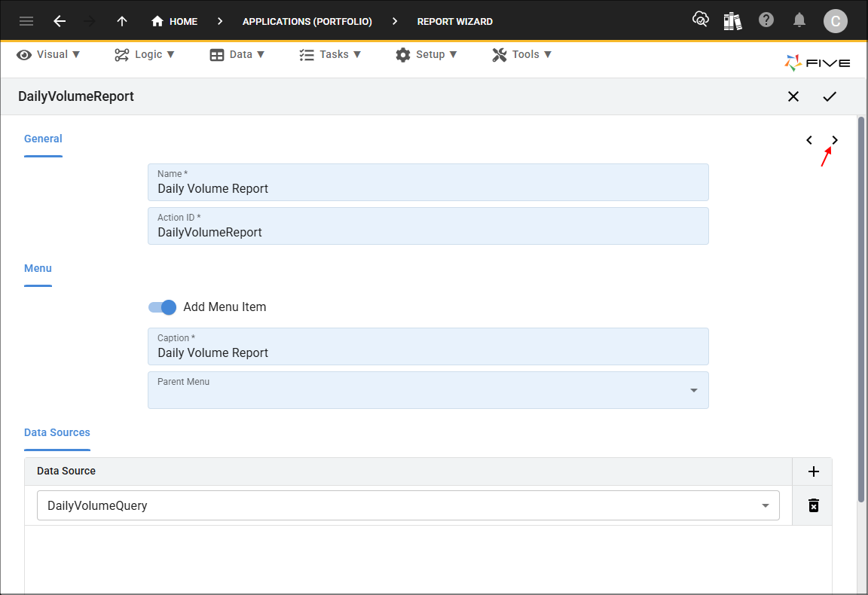Viewport: 868px width, 595px height.
Task: Select the Menu section heading
Action: [38, 268]
